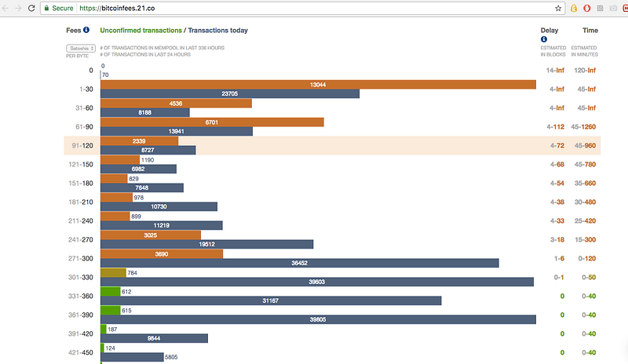Select the highlighted 91-120 fee row label

pyautogui.click(x=82, y=146)
